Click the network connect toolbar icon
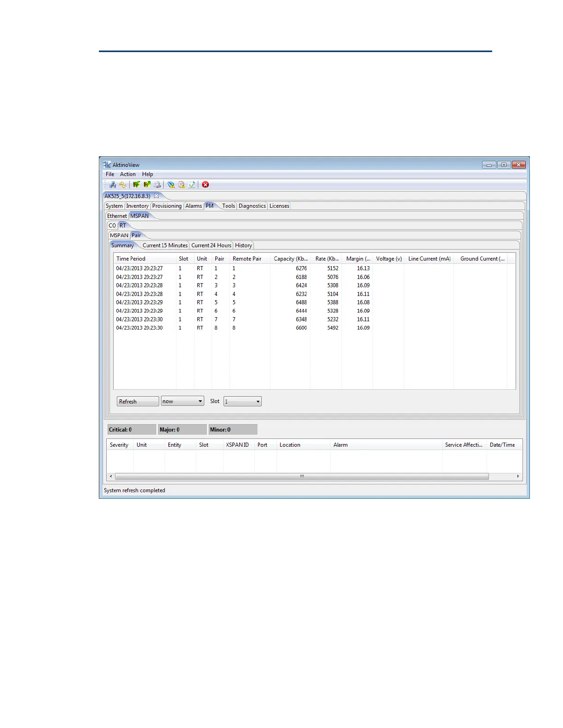The height and width of the screenshot is (728, 563). pos(112,184)
